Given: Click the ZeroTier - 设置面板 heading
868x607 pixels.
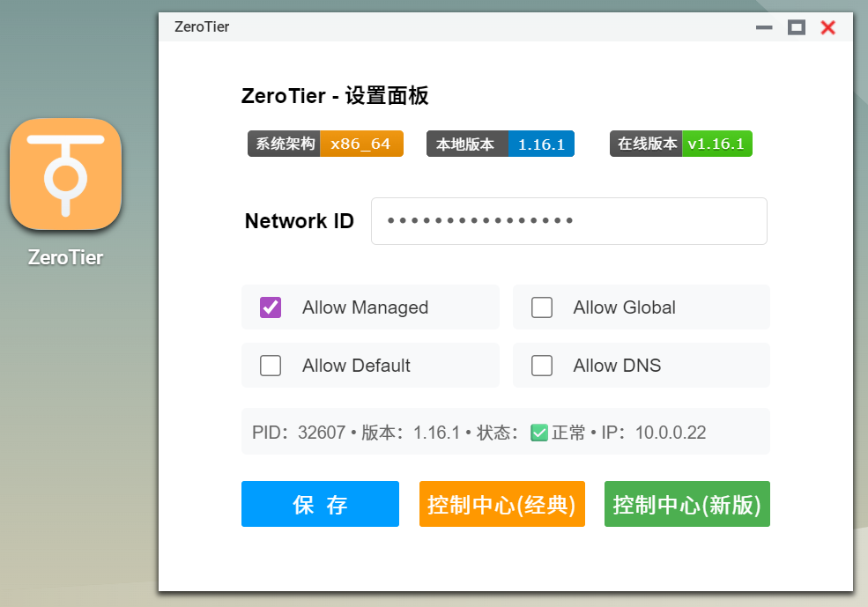Looking at the screenshot, I should click(x=335, y=96).
